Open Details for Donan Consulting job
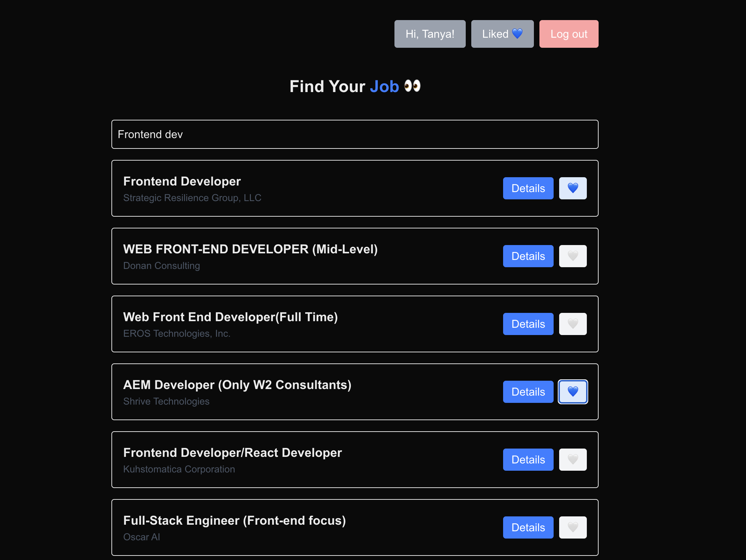This screenshot has height=560, width=746. coord(528,256)
